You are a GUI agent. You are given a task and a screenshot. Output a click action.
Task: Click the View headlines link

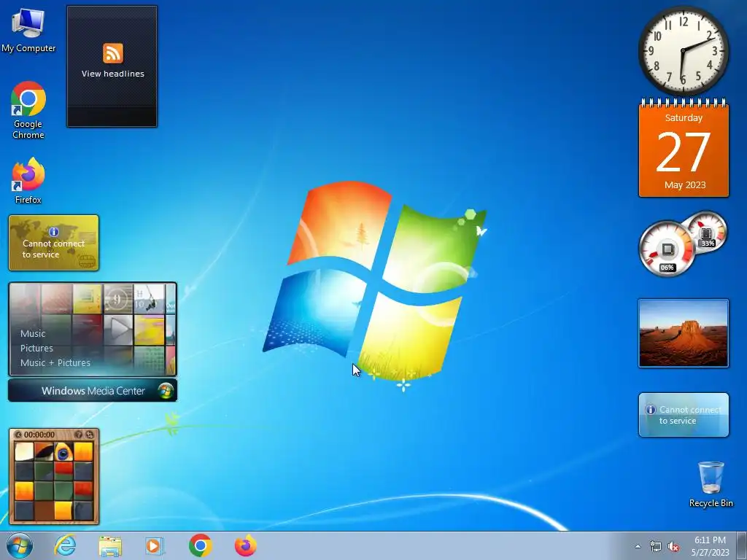[x=113, y=74]
